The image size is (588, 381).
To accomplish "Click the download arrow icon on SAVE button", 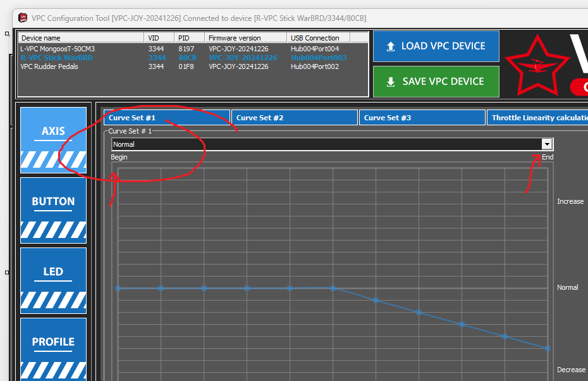I will pyautogui.click(x=390, y=82).
